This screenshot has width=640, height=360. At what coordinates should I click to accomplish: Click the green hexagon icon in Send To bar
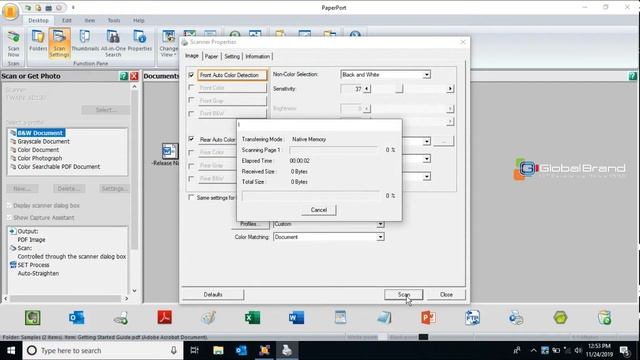pos(560,318)
